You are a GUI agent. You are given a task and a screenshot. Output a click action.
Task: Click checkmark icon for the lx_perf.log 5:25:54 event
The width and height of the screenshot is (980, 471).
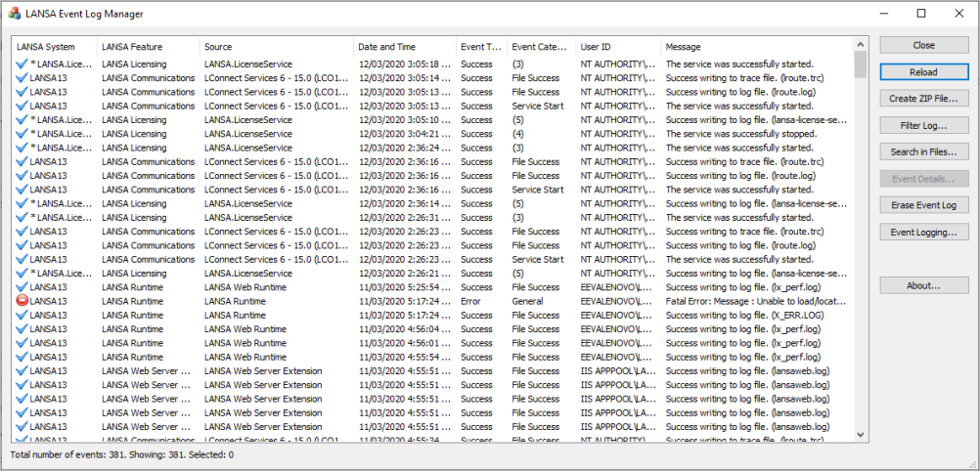pos(22,287)
